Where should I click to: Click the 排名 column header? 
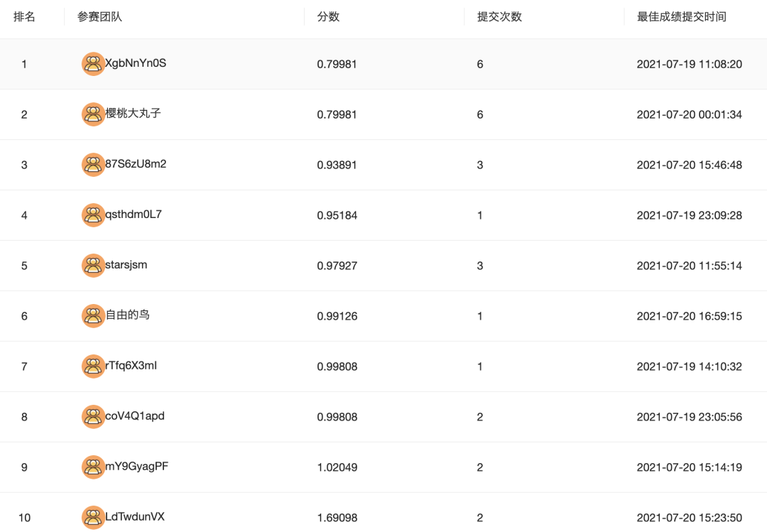coord(24,17)
